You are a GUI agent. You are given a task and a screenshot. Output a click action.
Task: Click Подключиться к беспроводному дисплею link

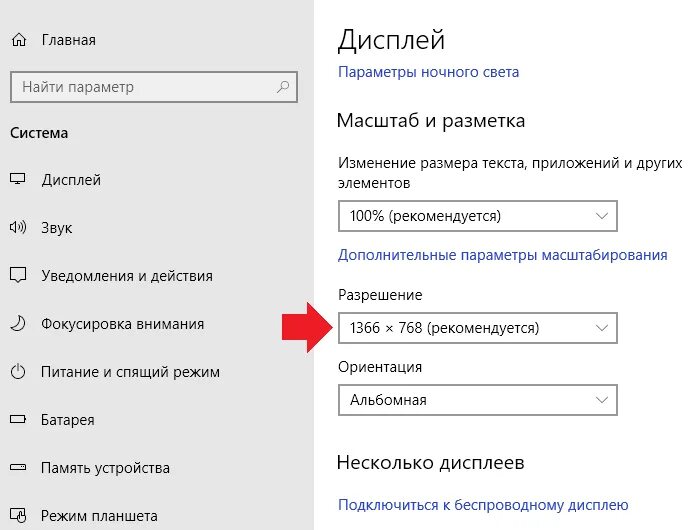483,505
